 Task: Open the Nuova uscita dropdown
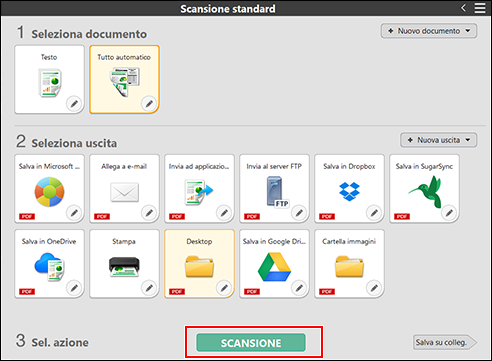(x=438, y=140)
